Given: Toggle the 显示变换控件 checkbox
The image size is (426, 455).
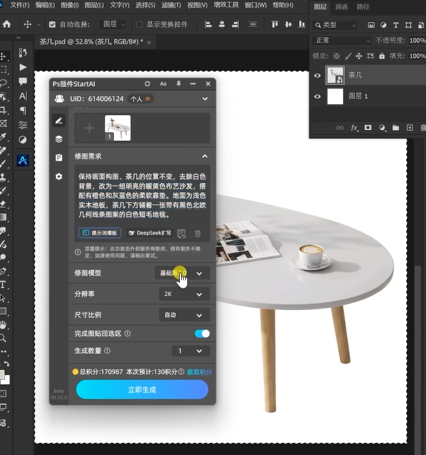Looking at the screenshot, I should click(x=139, y=24).
